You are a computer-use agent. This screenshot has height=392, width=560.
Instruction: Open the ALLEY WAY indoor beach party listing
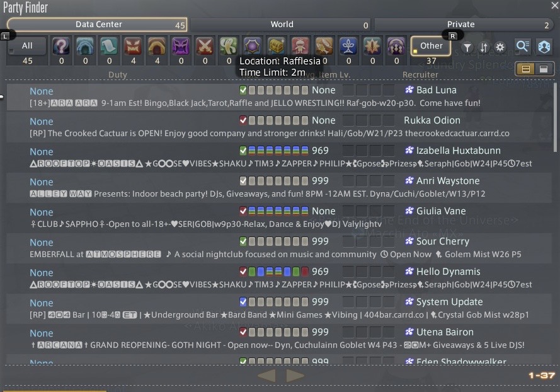[257, 193]
